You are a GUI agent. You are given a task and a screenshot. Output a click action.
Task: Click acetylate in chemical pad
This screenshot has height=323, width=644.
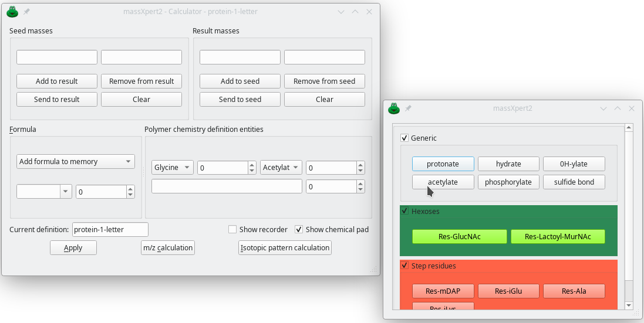[x=443, y=182]
